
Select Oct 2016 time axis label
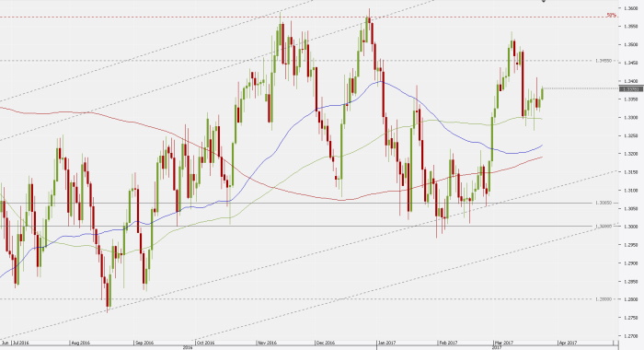click(205, 343)
